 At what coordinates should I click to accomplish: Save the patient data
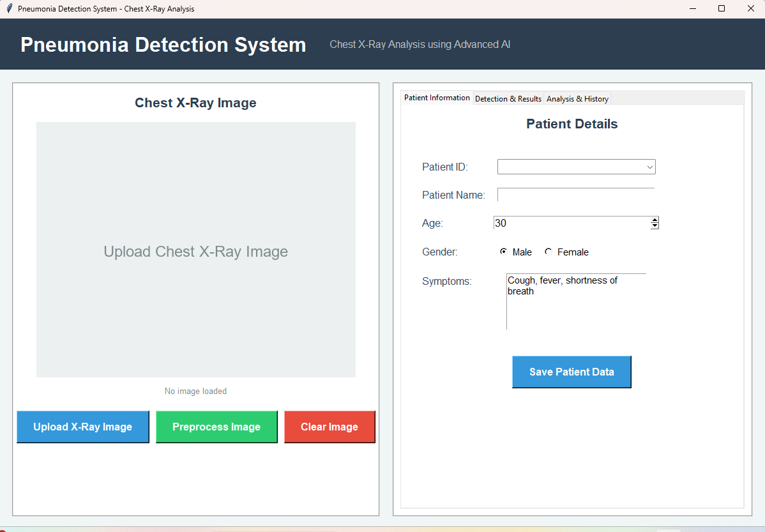[572, 372]
